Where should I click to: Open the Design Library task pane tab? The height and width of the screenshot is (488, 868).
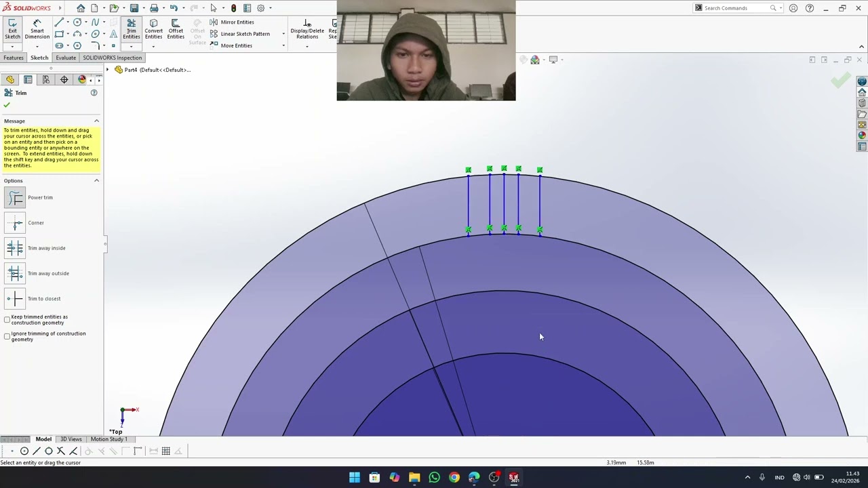click(862, 103)
